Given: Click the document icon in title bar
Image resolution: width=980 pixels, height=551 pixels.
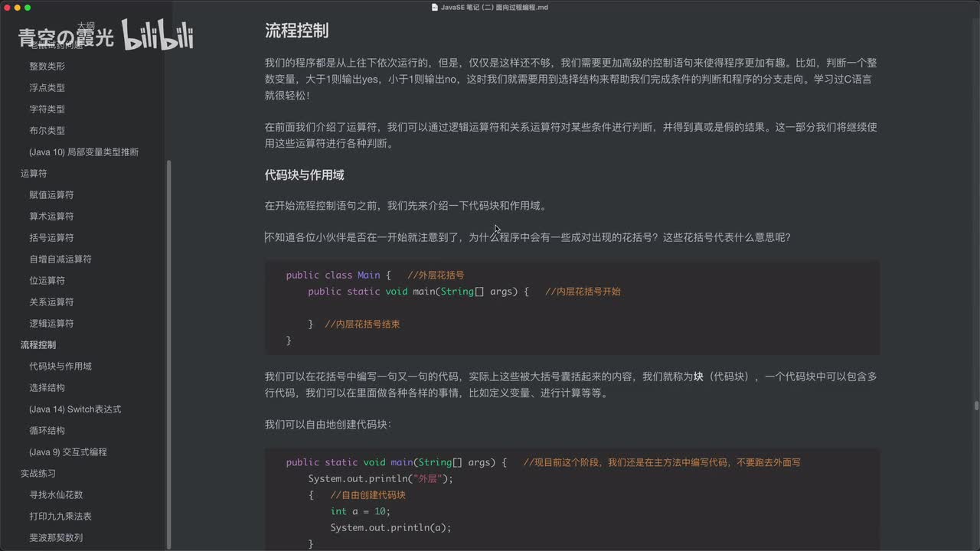Looking at the screenshot, I should (x=435, y=7).
